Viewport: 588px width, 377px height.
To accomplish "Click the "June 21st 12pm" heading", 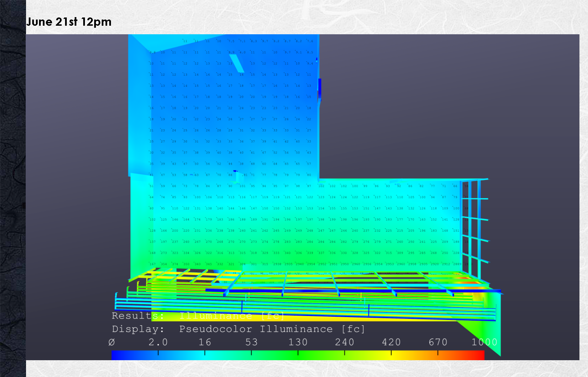I will pos(69,22).
